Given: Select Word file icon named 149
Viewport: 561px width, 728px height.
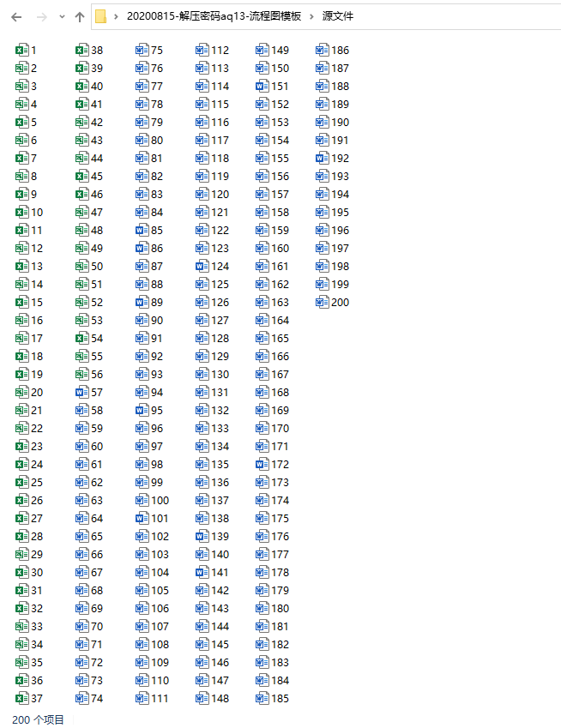Looking at the screenshot, I should 262,50.
